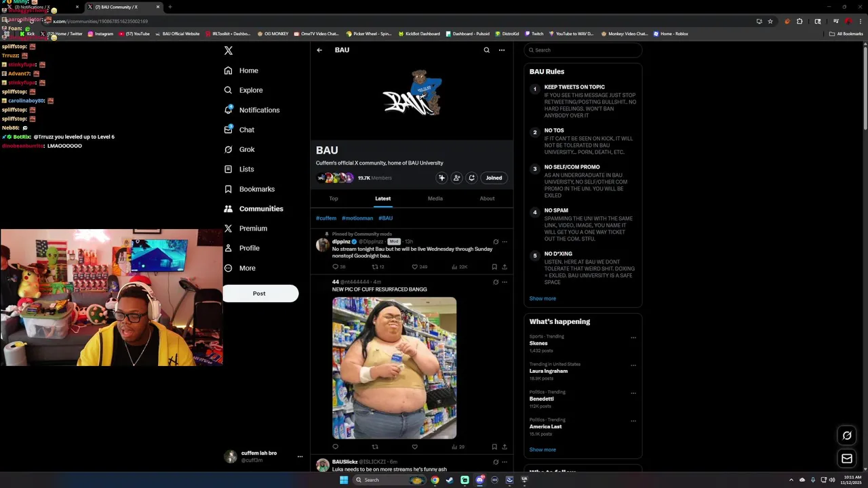868x488 pixels.
Task: Open Windows Start menu
Action: tap(344, 480)
